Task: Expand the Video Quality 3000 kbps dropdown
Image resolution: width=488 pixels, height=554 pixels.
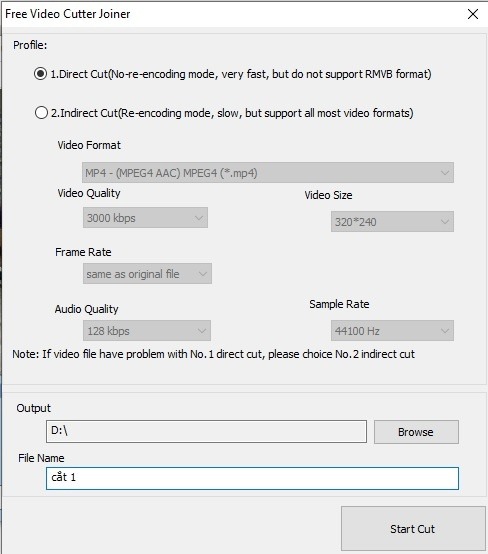Action: click(x=145, y=218)
